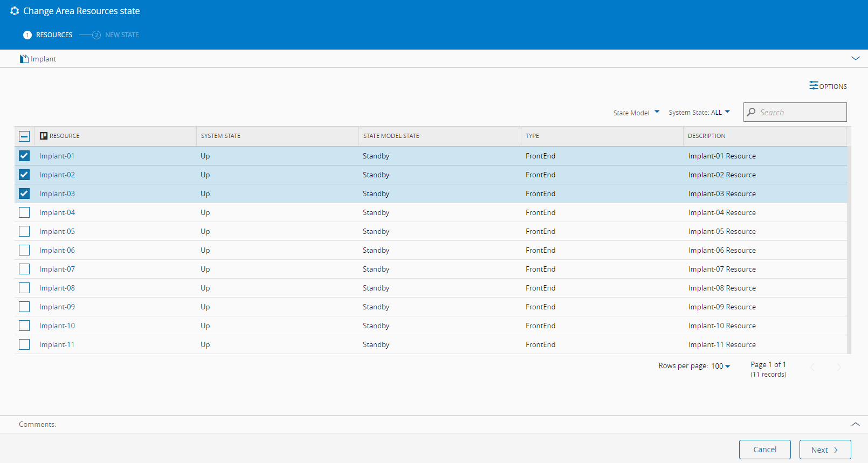Open the Options sliders icon
The height and width of the screenshot is (463, 868).
tap(814, 86)
